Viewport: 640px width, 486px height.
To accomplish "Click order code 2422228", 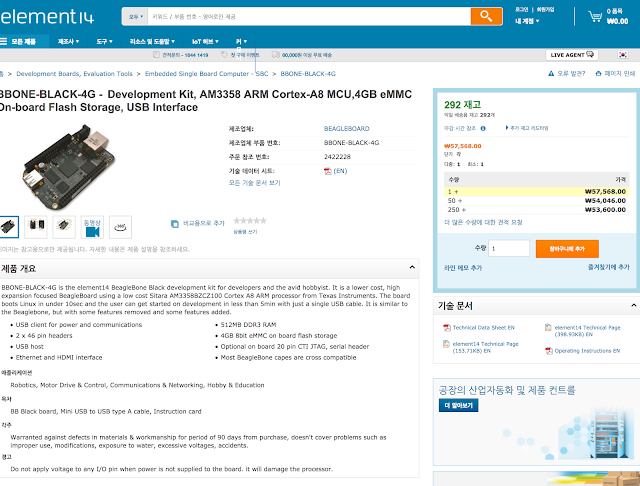I will (337, 157).
